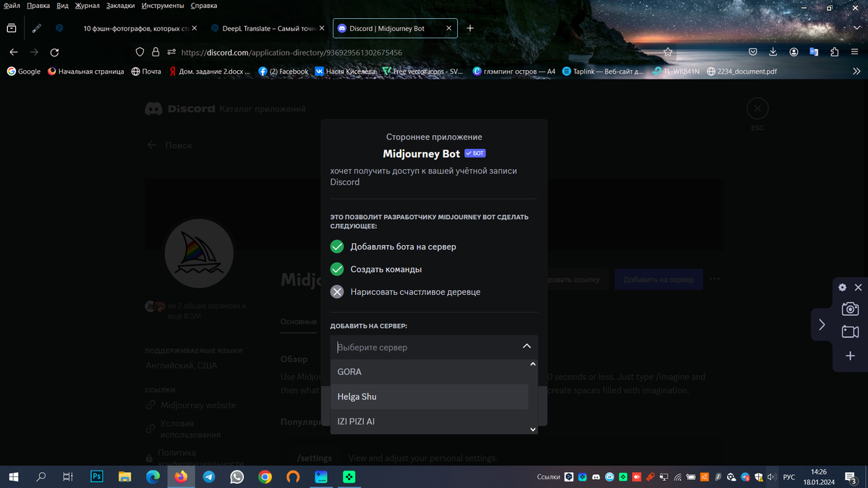The image size is (868, 488).
Task: Open the Firefox downloads panel
Action: click(773, 52)
